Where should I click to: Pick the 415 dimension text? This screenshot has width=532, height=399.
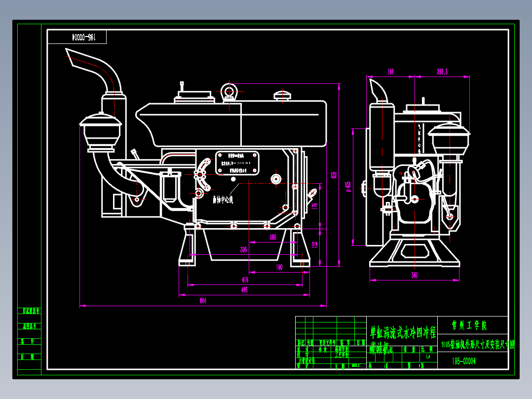pos(245,279)
